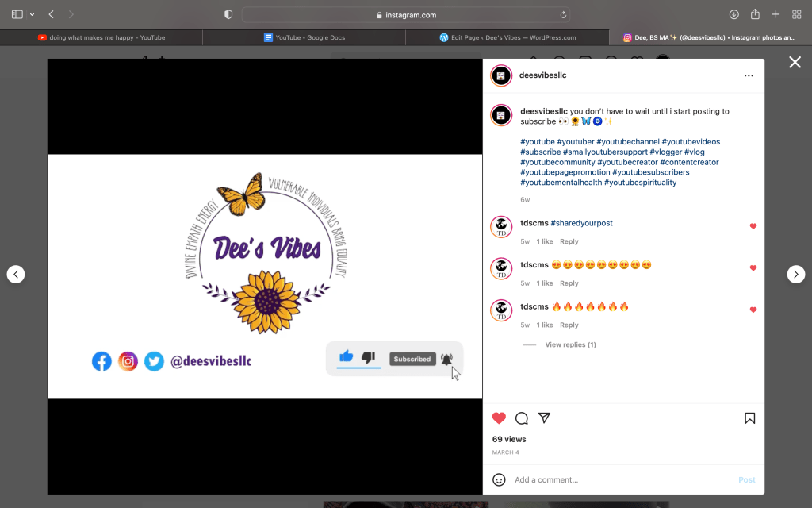Expand View replies (1)

pos(570,344)
